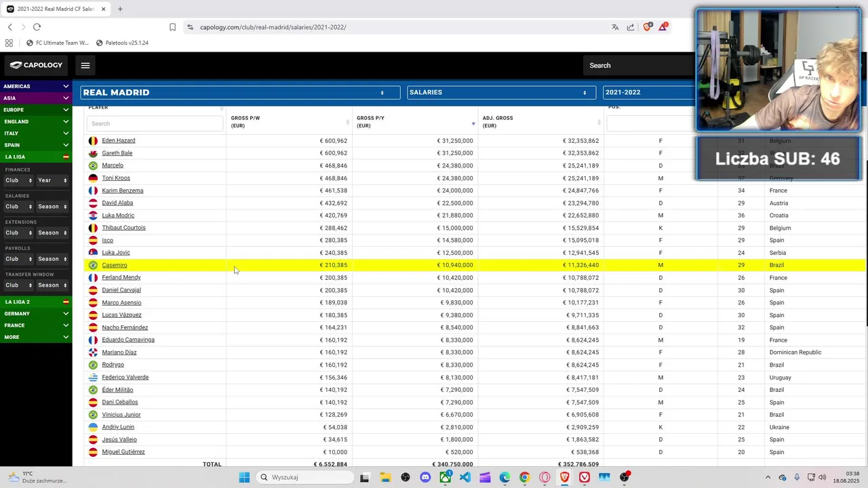Open the Brave Shields icon
Image resolution: width=868 pixels, height=488 pixels.
647,27
